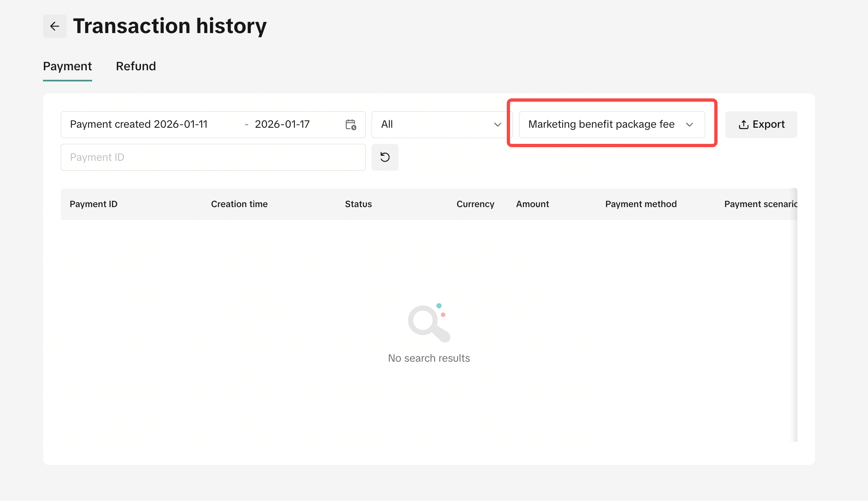This screenshot has width=868, height=501.
Task: Select the Payment tab
Action: (67, 66)
